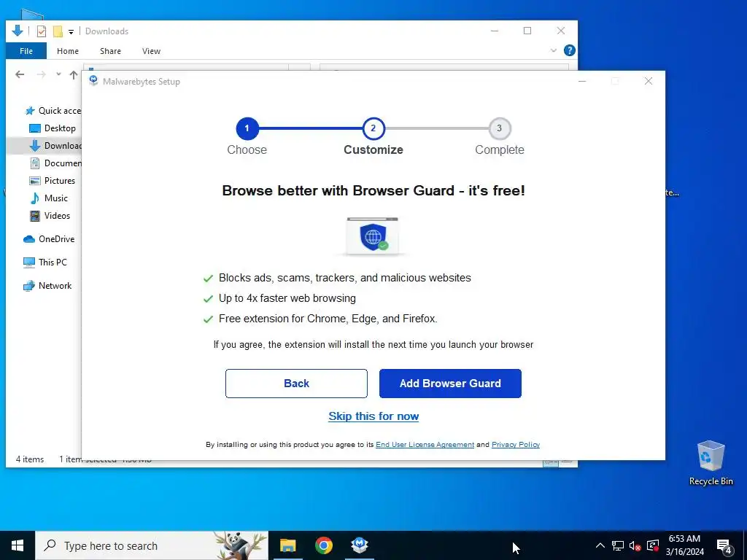Open the File tab in Downloads window

click(26, 51)
